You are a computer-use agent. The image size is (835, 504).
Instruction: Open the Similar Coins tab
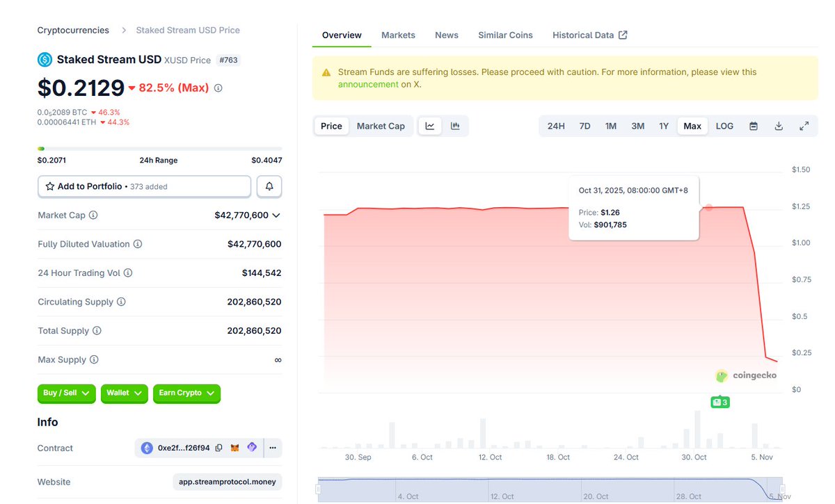pyautogui.click(x=505, y=35)
